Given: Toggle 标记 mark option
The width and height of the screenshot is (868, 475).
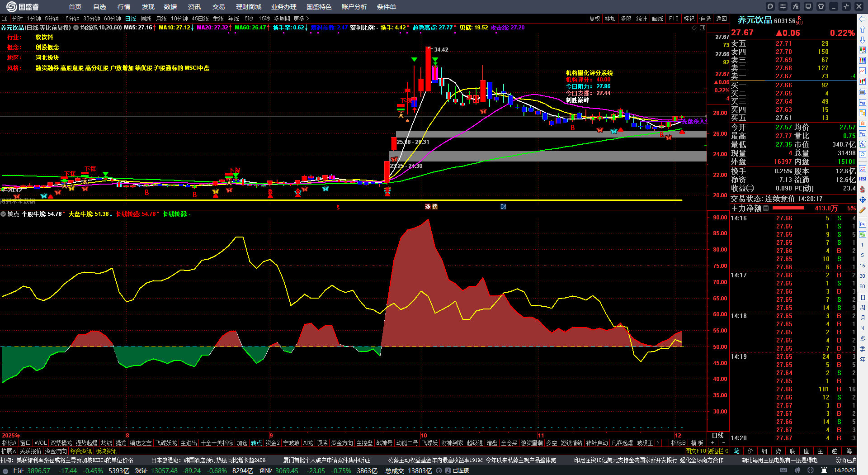Looking at the screenshot, I should (x=689, y=19).
